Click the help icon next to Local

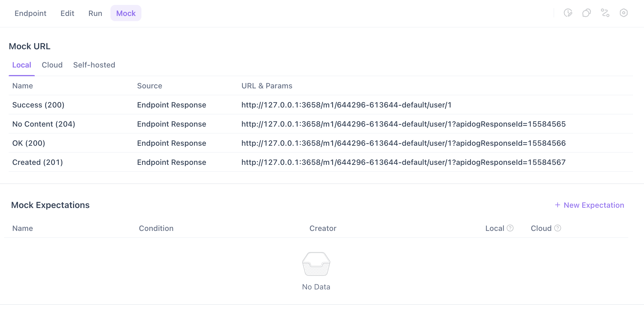510,228
